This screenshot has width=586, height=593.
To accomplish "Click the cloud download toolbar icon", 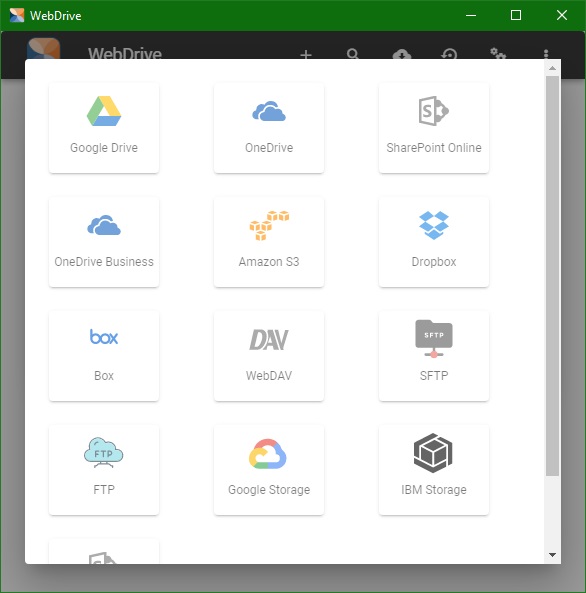I will click(x=401, y=54).
